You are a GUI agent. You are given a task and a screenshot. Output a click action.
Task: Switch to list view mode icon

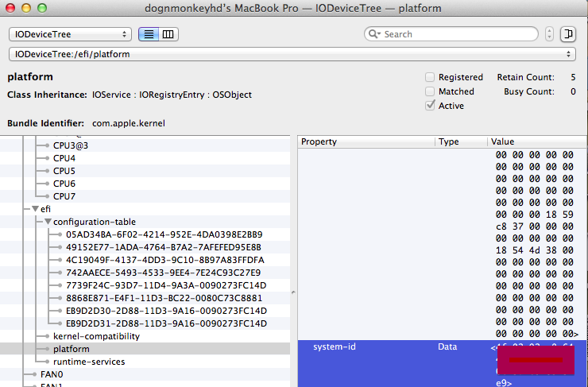[x=149, y=34]
